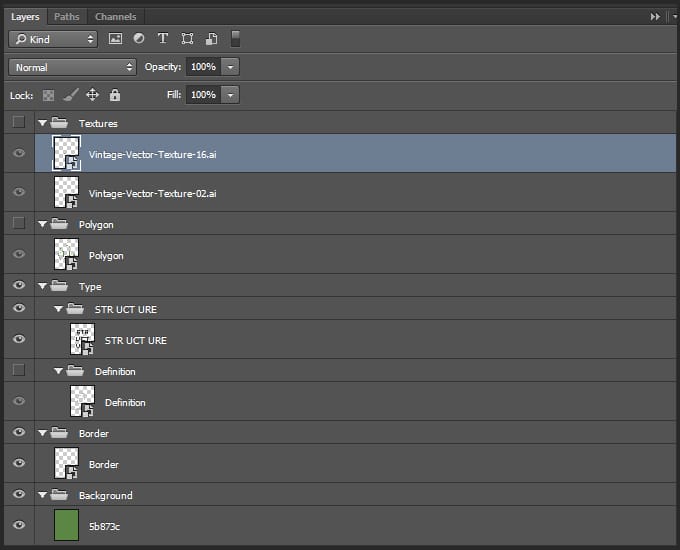Click Border group folder icon
This screenshot has width=680, height=550.
[59, 432]
